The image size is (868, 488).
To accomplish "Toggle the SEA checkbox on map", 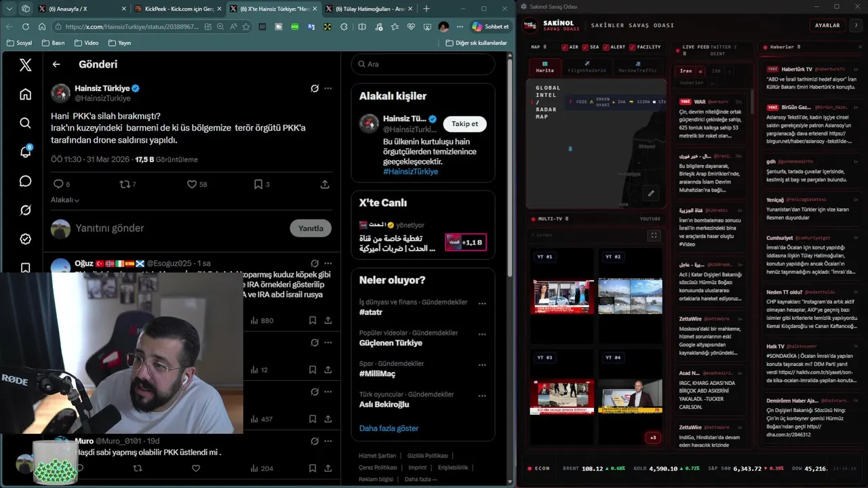I will click(x=585, y=47).
